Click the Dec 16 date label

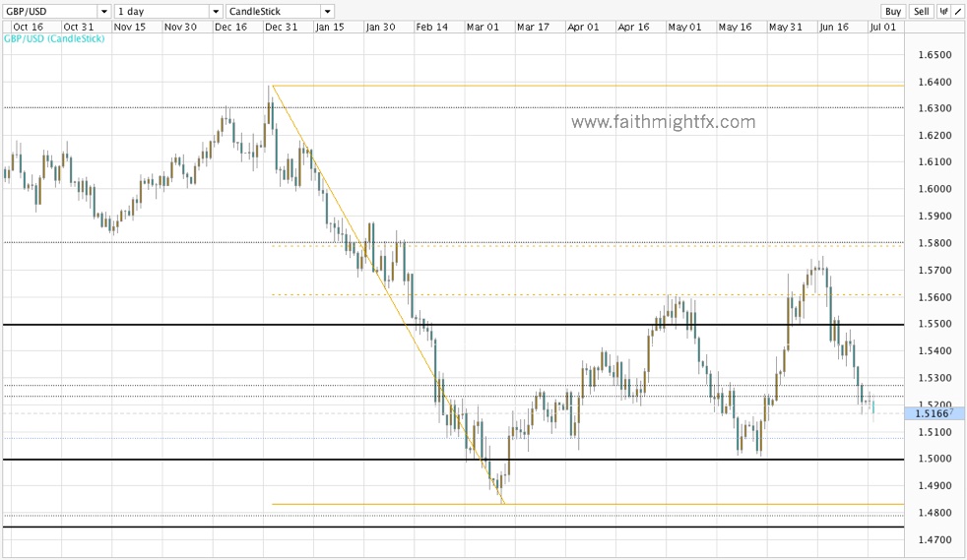tap(230, 28)
